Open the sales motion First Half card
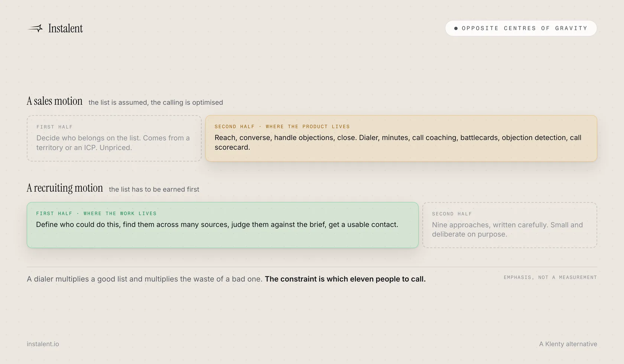The image size is (624, 364). pyautogui.click(x=114, y=138)
